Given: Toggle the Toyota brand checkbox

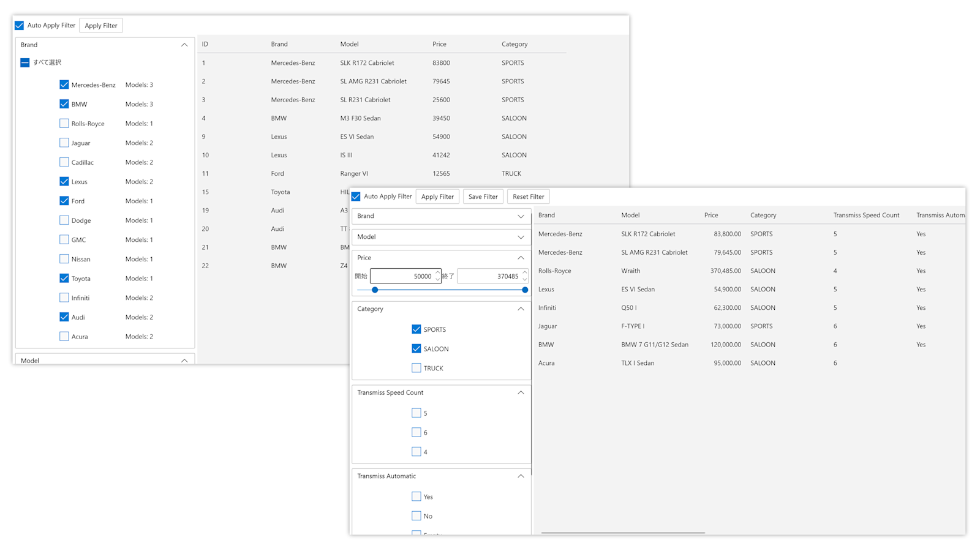Looking at the screenshot, I should click(x=64, y=278).
